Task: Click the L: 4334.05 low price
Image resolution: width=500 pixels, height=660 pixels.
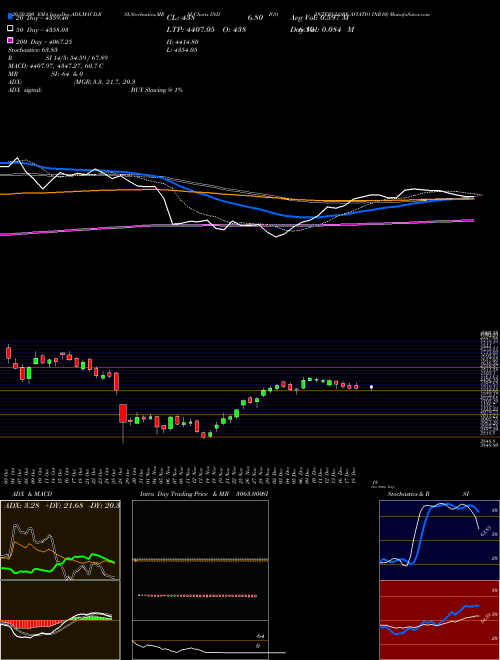Action: [x=182, y=50]
